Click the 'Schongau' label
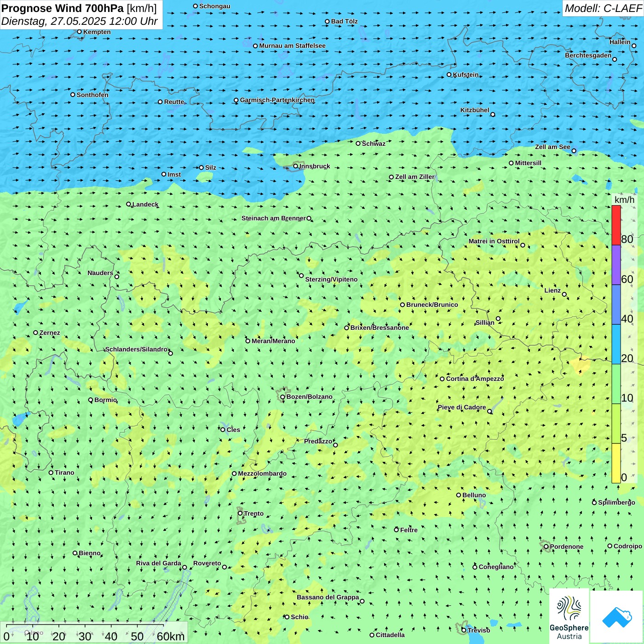644x644 pixels. point(214,6)
